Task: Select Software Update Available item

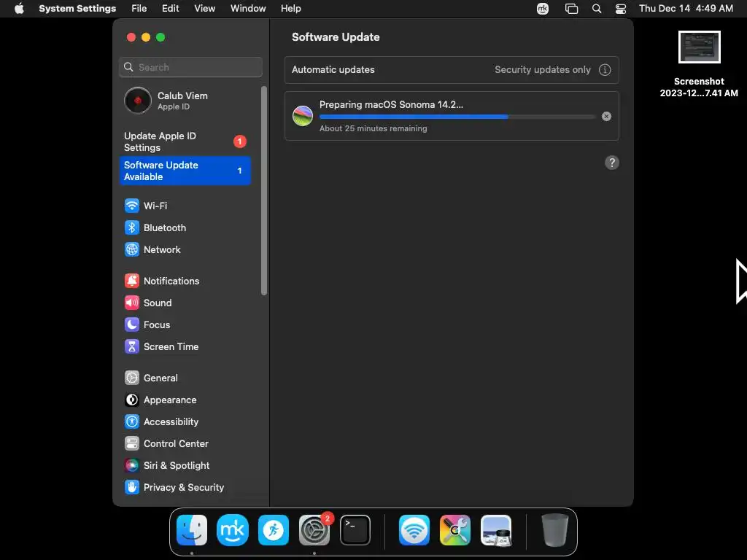Action: [x=185, y=171]
